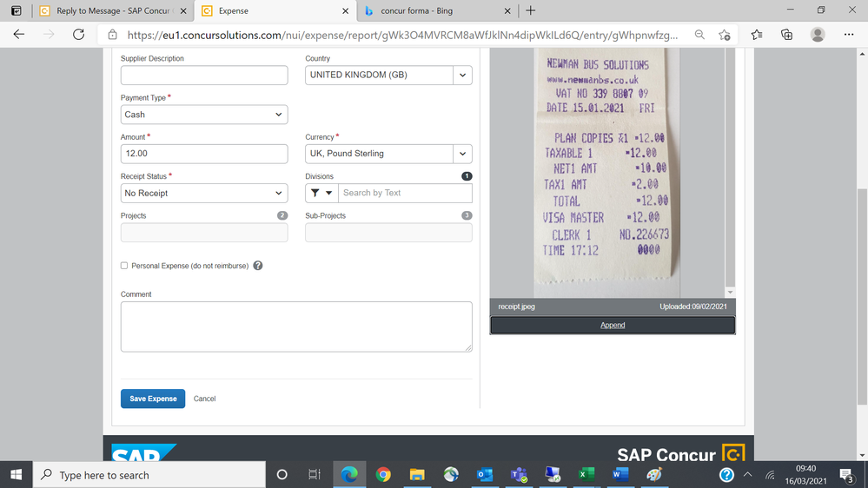
Task: Click the Projects badge numbered 2
Action: pyautogui.click(x=282, y=215)
